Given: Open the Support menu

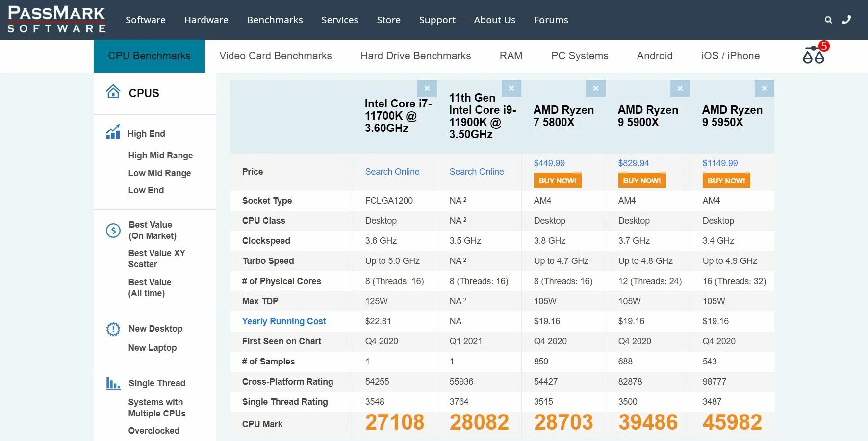Looking at the screenshot, I should tap(437, 20).
